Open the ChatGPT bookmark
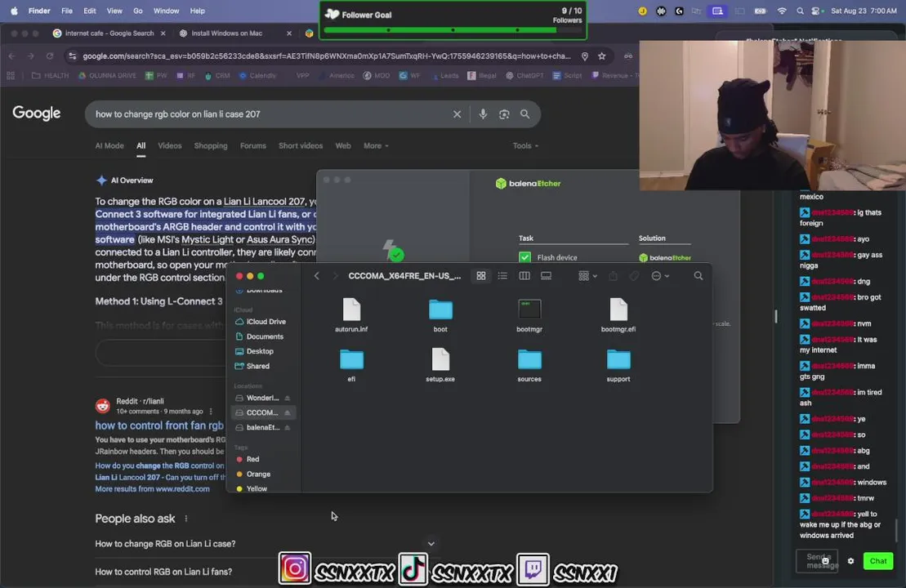The width and height of the screenshot is (906, 588). pos(524,76)
